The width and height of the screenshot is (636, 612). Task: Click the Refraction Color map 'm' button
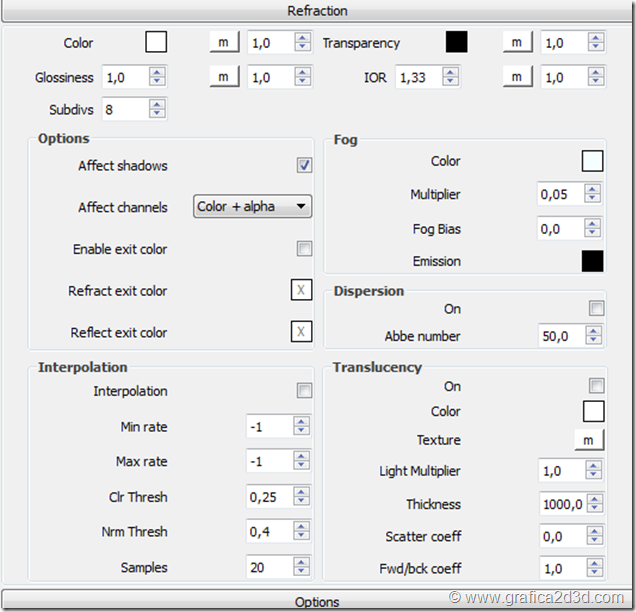(x=223, y=42)
